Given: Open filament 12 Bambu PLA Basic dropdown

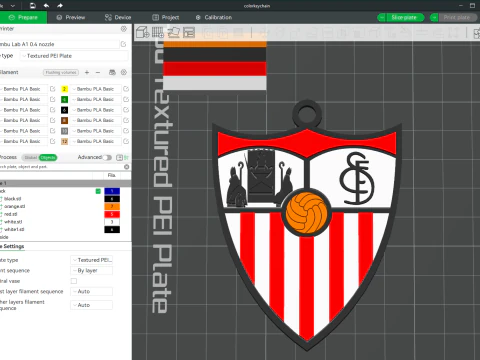Looking at the screenshot, I should pos(95,141).
